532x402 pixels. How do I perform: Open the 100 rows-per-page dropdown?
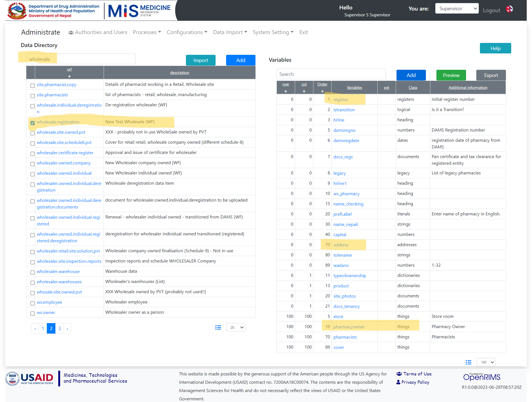(x=486, y=362)
